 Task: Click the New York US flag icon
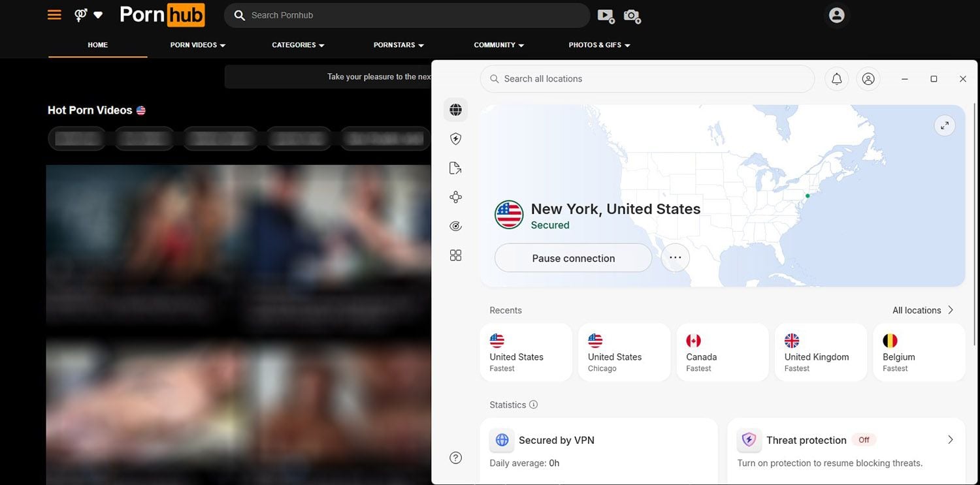509,215
